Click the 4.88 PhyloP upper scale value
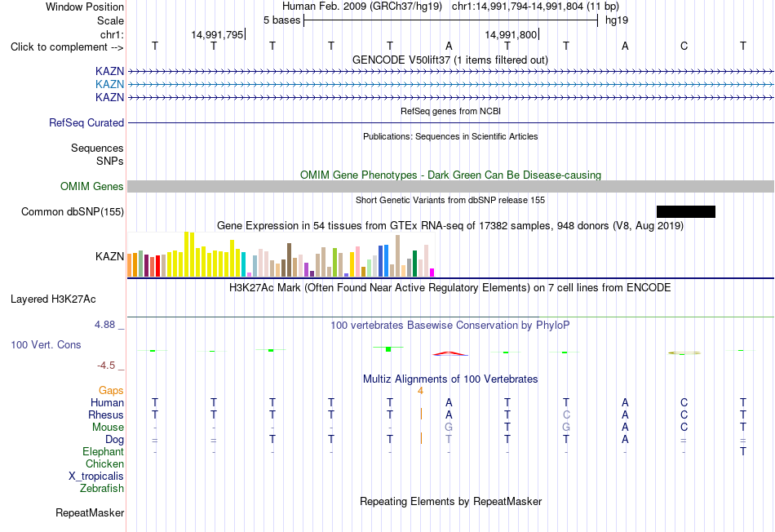775x532 pixels. [104, 325]
